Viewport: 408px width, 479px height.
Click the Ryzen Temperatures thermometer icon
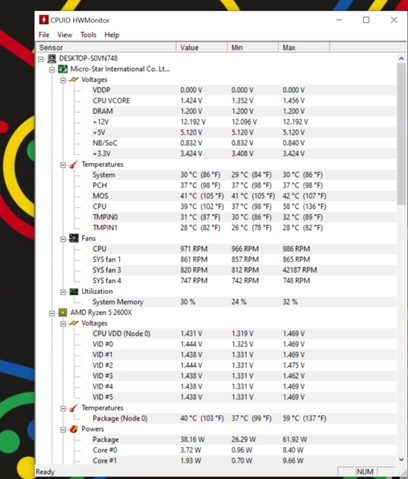click(74, 408)
